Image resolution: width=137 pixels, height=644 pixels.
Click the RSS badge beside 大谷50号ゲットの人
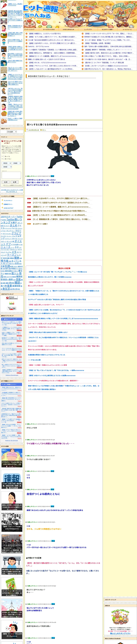tap(29, 198)
